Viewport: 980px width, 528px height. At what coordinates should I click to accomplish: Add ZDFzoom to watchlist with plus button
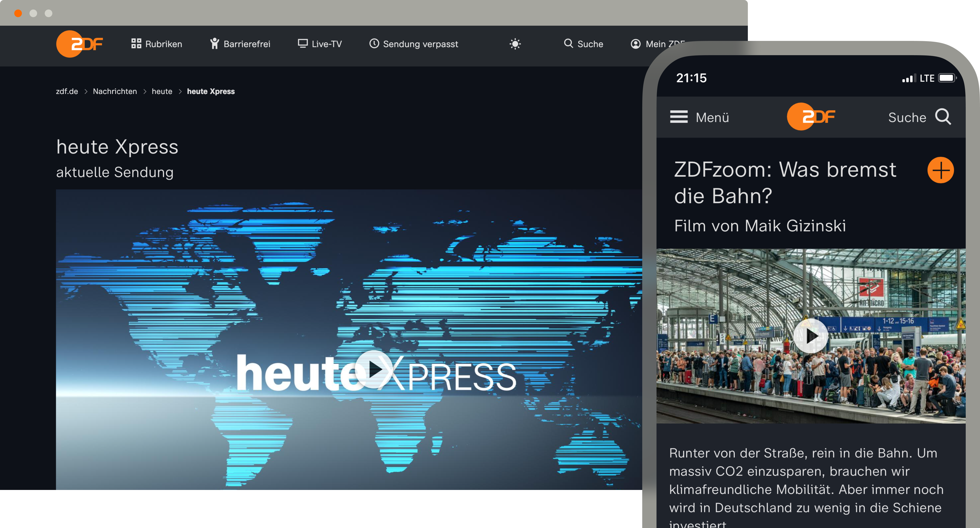(941, 170)
